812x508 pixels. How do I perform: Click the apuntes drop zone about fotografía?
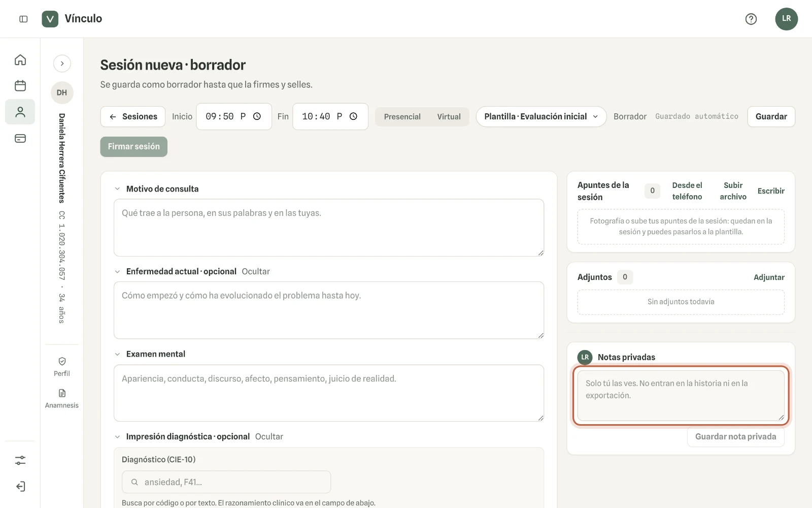[681, 227]
